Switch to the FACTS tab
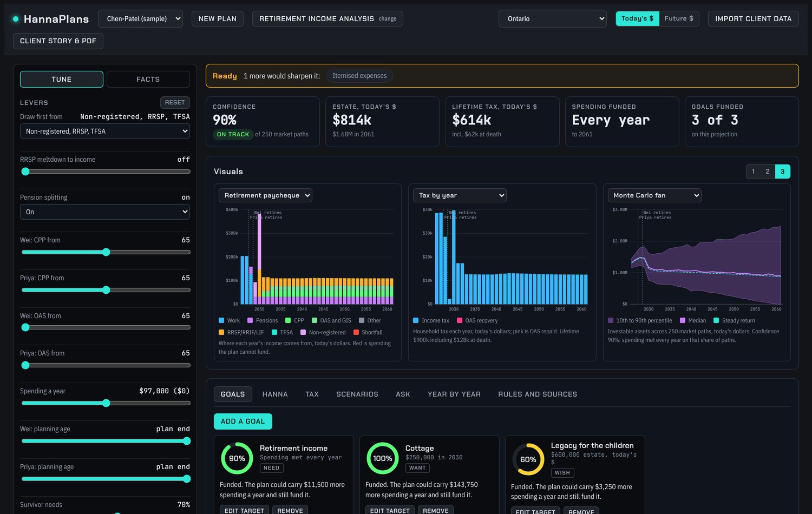The image size is (812, 514). (x=148, y=79)
